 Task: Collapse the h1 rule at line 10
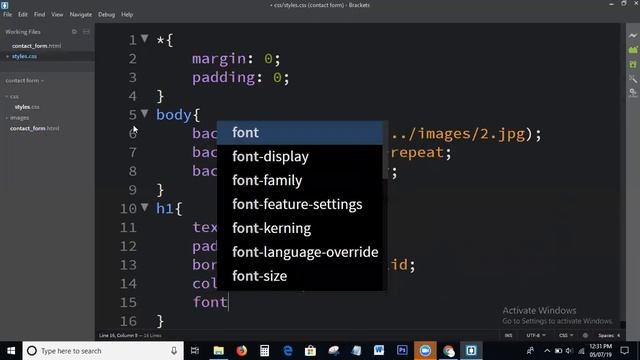pos(144,207)
